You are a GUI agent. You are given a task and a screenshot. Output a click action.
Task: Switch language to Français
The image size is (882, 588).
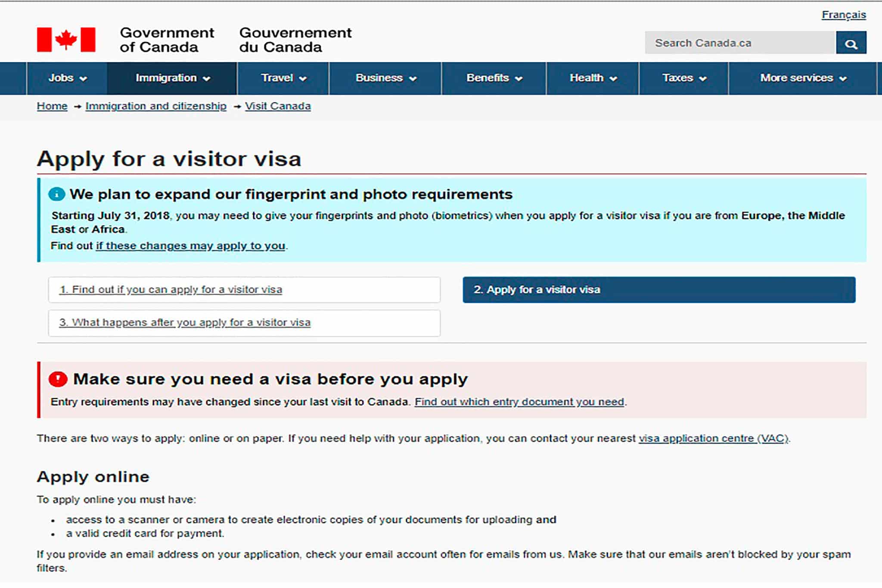844,15
